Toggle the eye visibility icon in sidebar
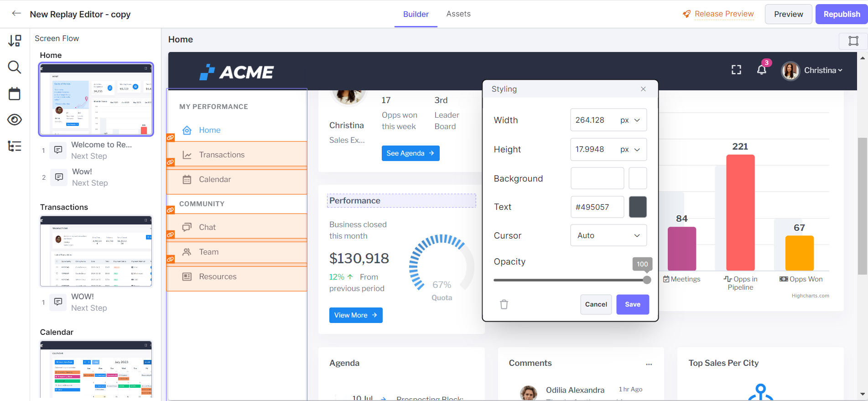 (x=15, y=120)
